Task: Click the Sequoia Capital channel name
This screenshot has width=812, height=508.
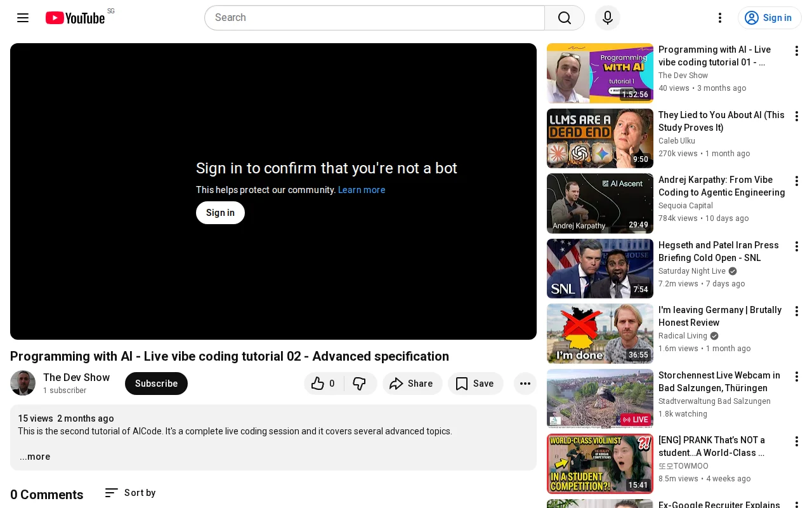Action: click(686, 206)
